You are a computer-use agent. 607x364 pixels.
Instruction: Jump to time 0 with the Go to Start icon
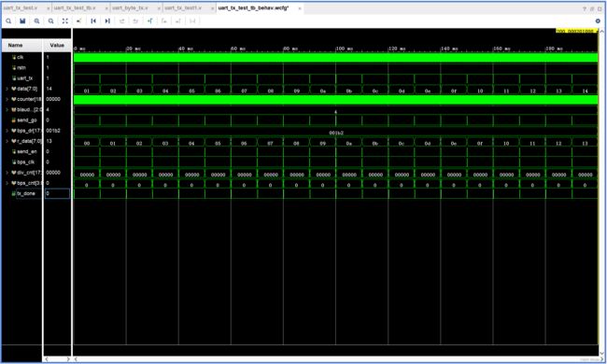(93, 21)
